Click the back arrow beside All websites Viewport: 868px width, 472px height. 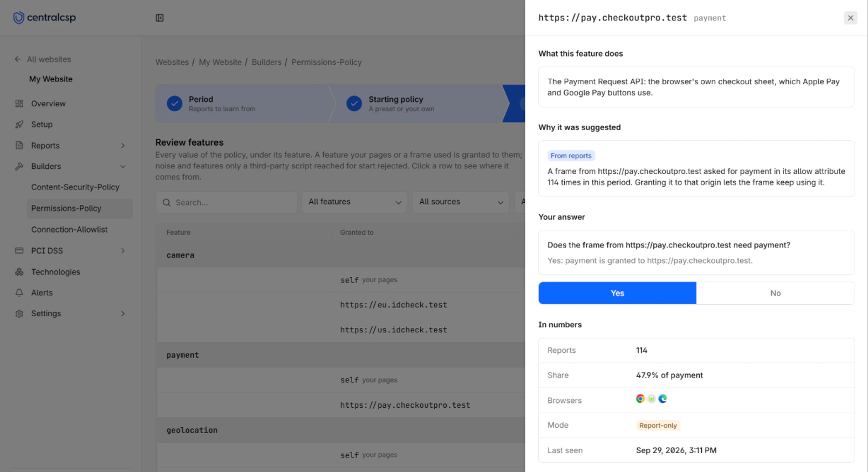pos(18,59)
